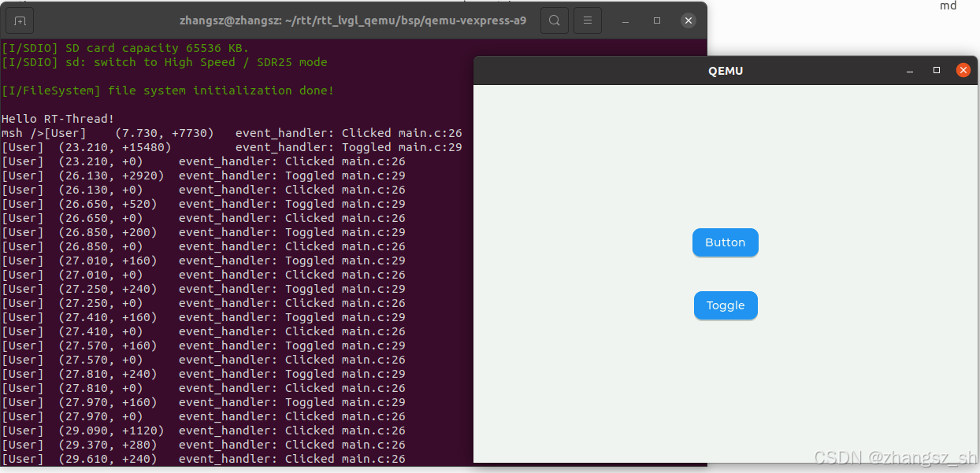Select the log line with "(27.010, +160)"

[x=203, y=261]
